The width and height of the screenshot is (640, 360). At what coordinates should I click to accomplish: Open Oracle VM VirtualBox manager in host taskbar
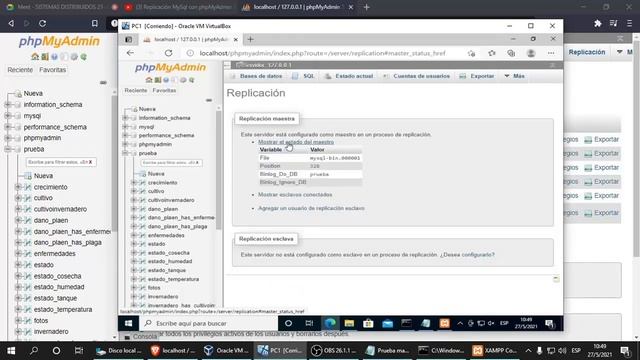(x=227, y=351)
